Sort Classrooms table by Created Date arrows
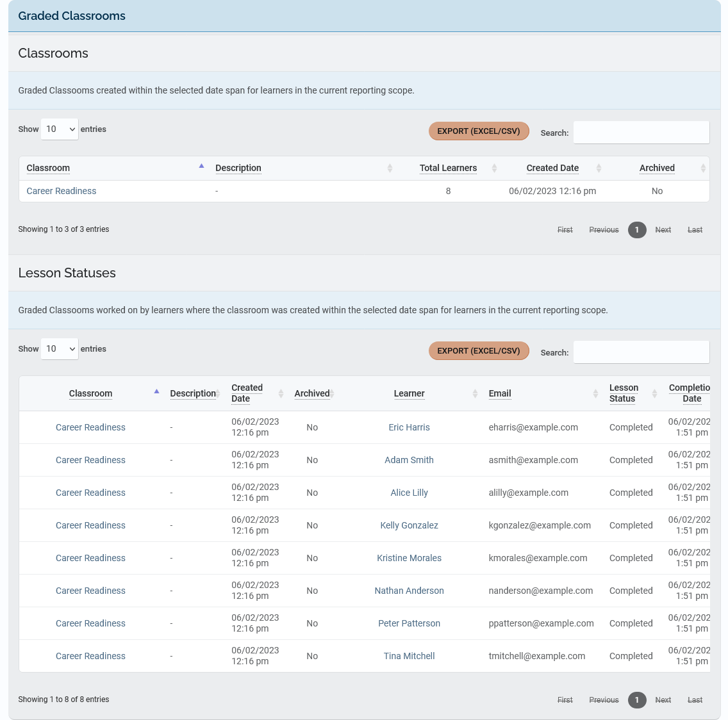 [599, 168]
